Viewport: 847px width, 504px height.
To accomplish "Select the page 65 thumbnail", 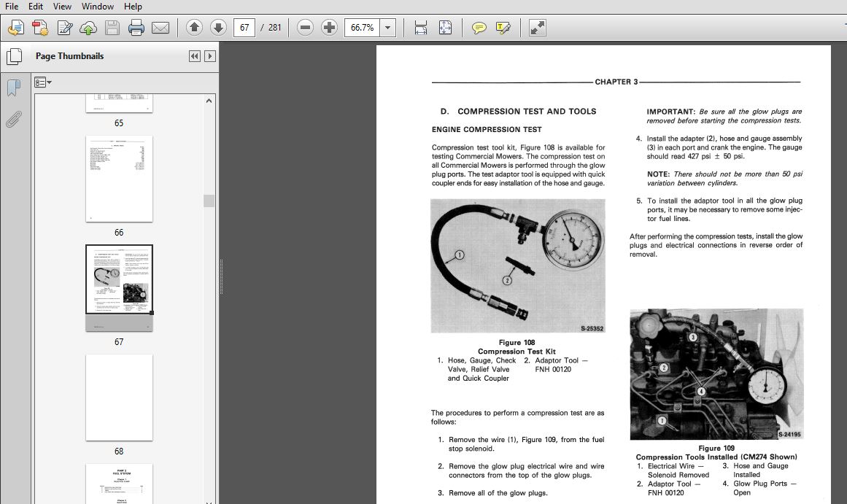I will [119, 103].
